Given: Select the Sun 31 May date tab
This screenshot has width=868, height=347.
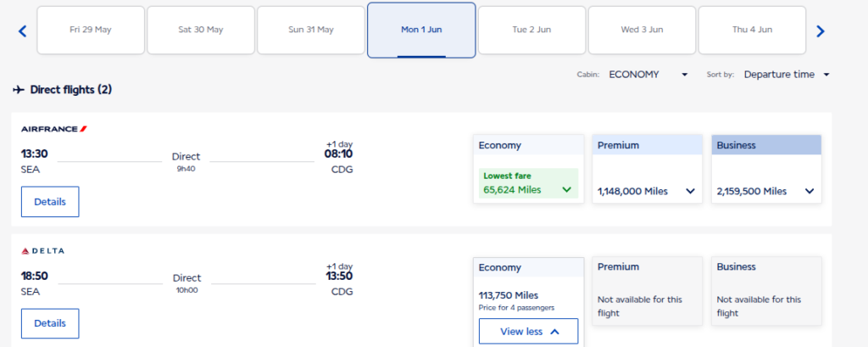Looking at the screenshot, I should click(x=311, y=30).
